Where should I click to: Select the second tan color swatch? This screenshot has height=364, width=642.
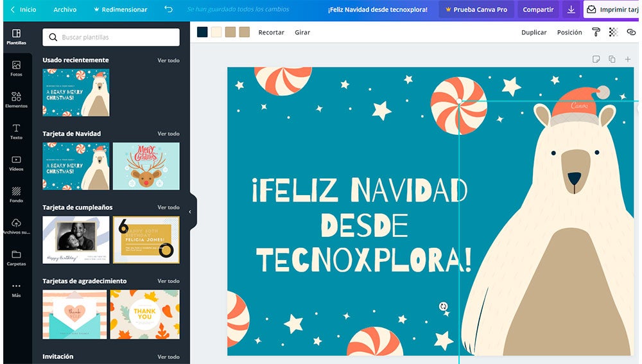tap(244, 32)
